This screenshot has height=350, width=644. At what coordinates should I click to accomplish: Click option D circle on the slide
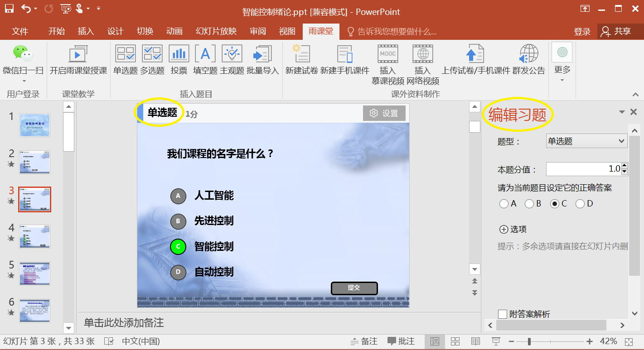click(x=178, y=272)
